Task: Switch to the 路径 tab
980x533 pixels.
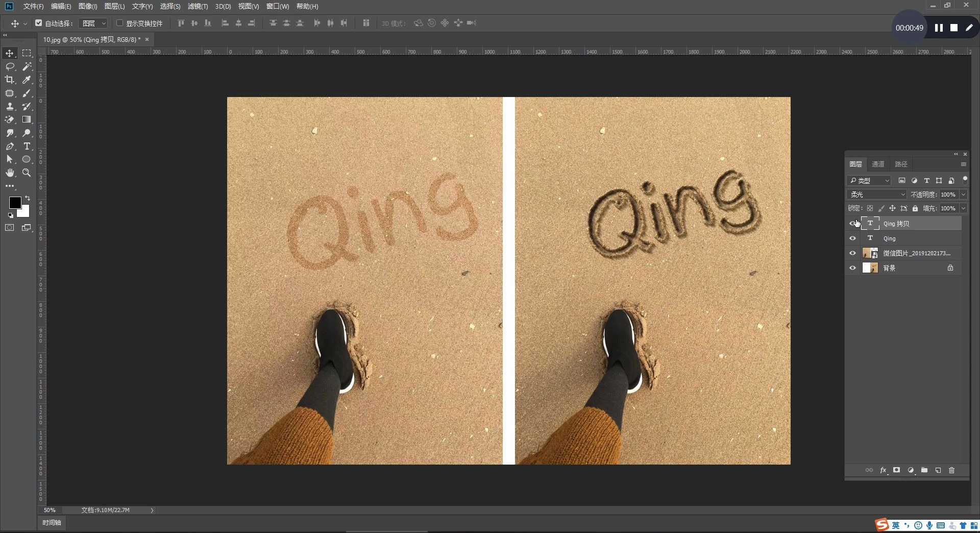Action: pyautogui.click(x=901, y=164)
